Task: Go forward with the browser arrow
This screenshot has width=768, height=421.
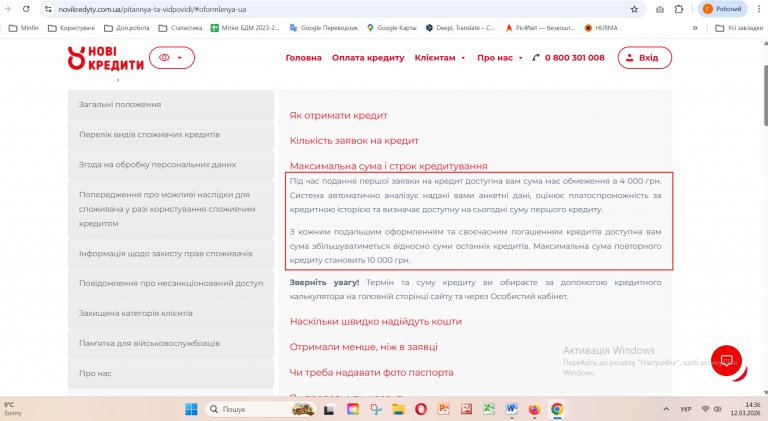Action: tap(7, 9)
